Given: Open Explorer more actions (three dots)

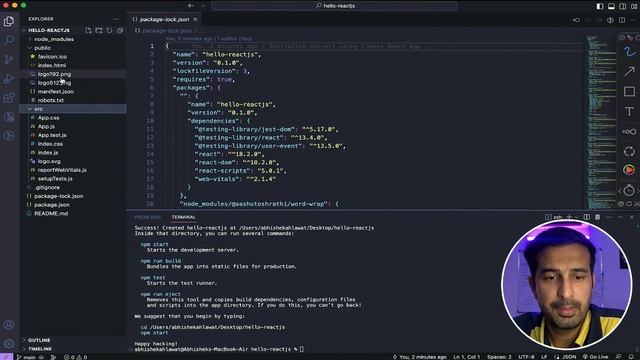Looking at the screenshot, I should point(116,19).
